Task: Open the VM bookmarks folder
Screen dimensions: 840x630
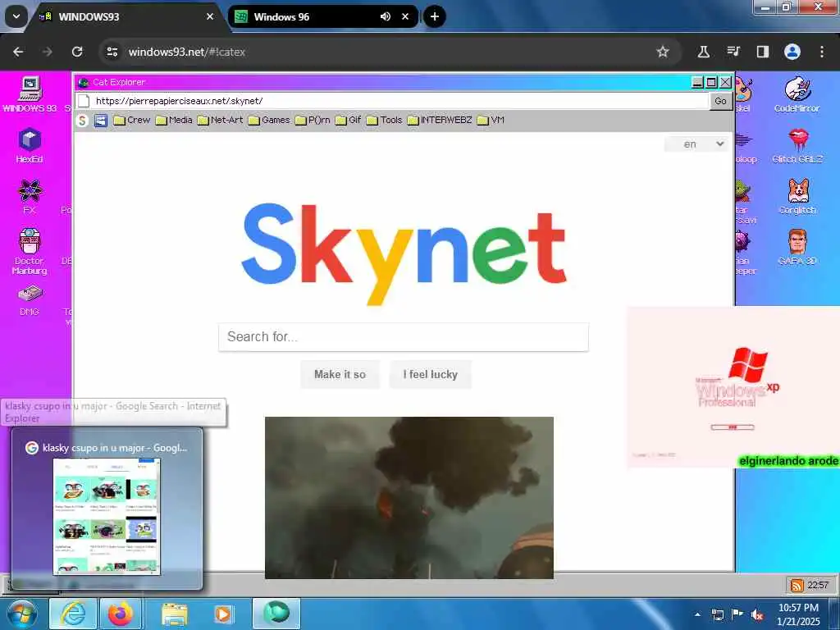Action: 491,121
